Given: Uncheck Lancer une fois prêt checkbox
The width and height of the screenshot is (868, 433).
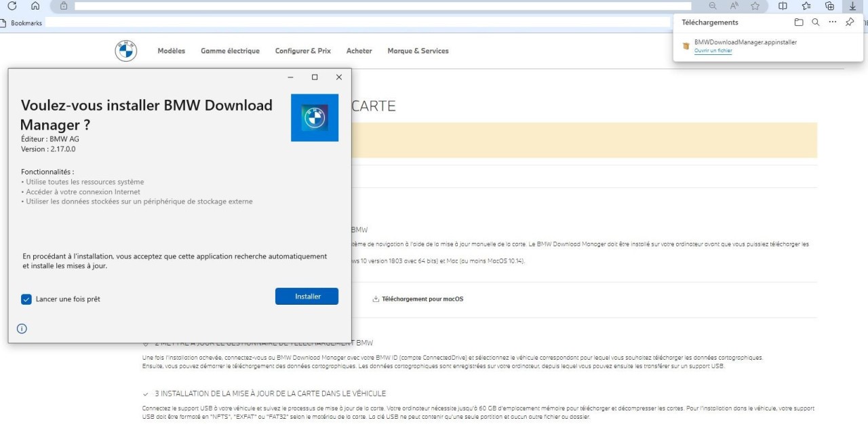Looking at the screenshot, I should pos(26,299).
